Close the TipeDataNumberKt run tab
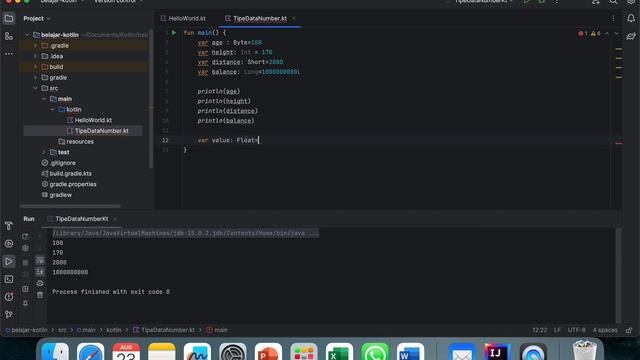This screenshot has width=640, height=360. [115, 219]
